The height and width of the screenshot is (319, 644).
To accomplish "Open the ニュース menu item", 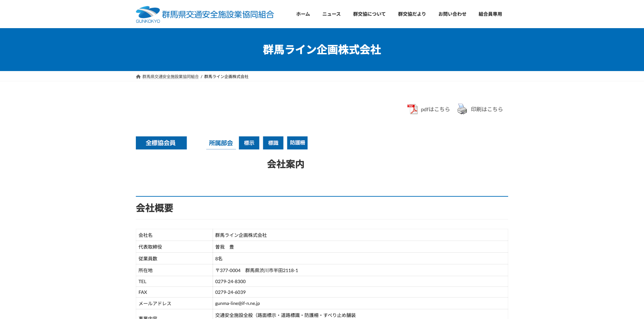I will [331, 14].
